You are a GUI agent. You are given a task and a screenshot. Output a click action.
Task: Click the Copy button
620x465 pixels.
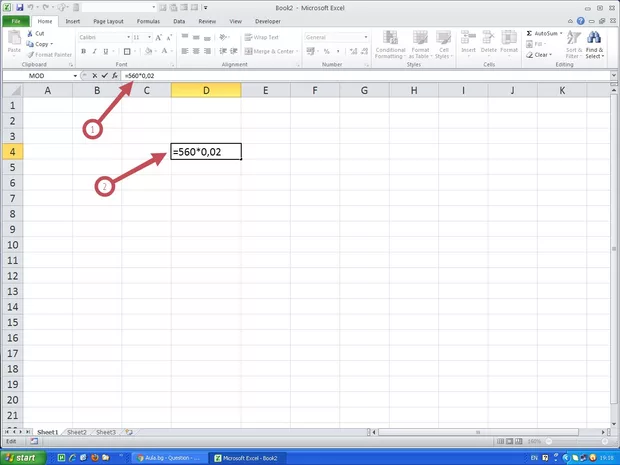pyautogui.click(x=39, y=44)
